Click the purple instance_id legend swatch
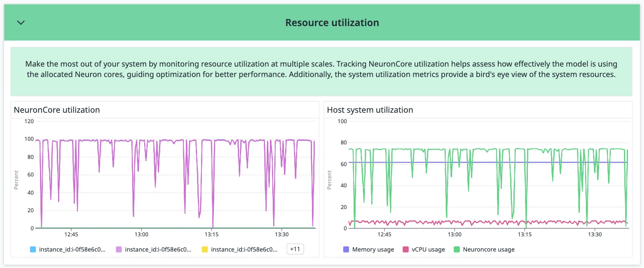Screen dimensions: 644x268 click(119, 250)
